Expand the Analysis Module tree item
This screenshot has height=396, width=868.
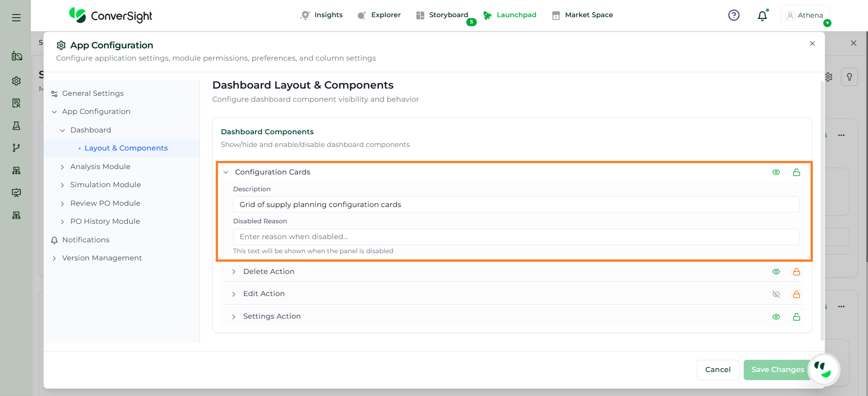[62, 167]
